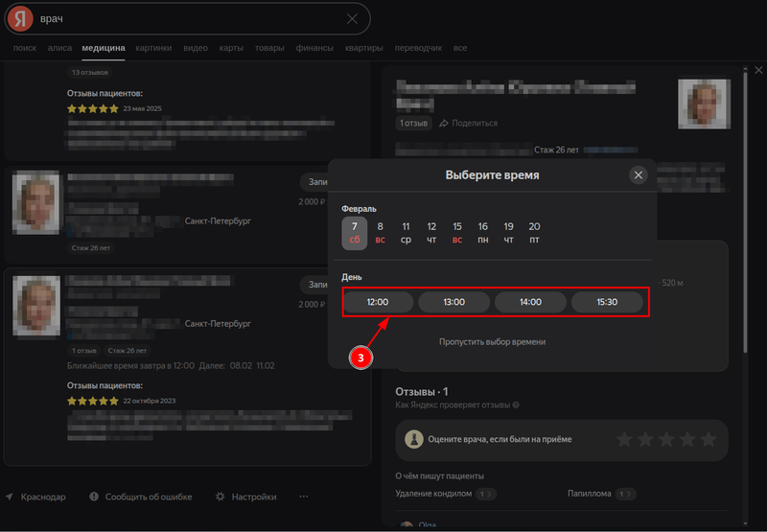Select date 20 пт

coord(534,233)
